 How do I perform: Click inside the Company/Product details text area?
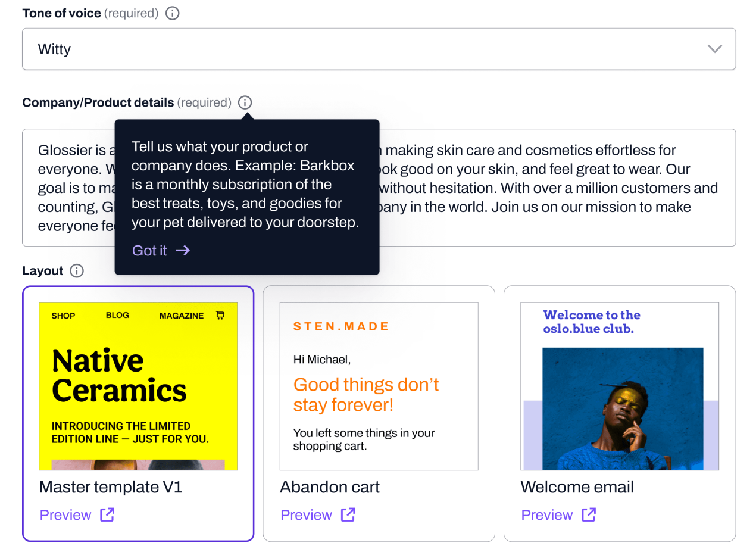point(379,188)
